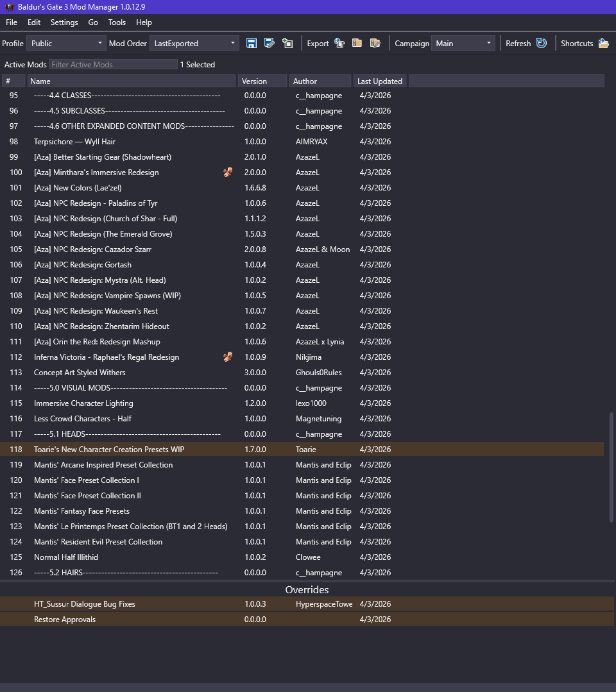The width and height of the screenshot is (616, 692).
Task: Select [Aza] NPC Redesign: Waukeen's Rest
Action: pyautogui.click(x=302, y=310)
